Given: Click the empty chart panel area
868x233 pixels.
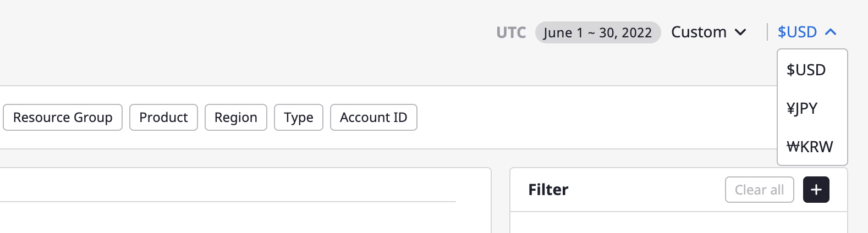Looking at the screenshot, I should click(242, 218).
